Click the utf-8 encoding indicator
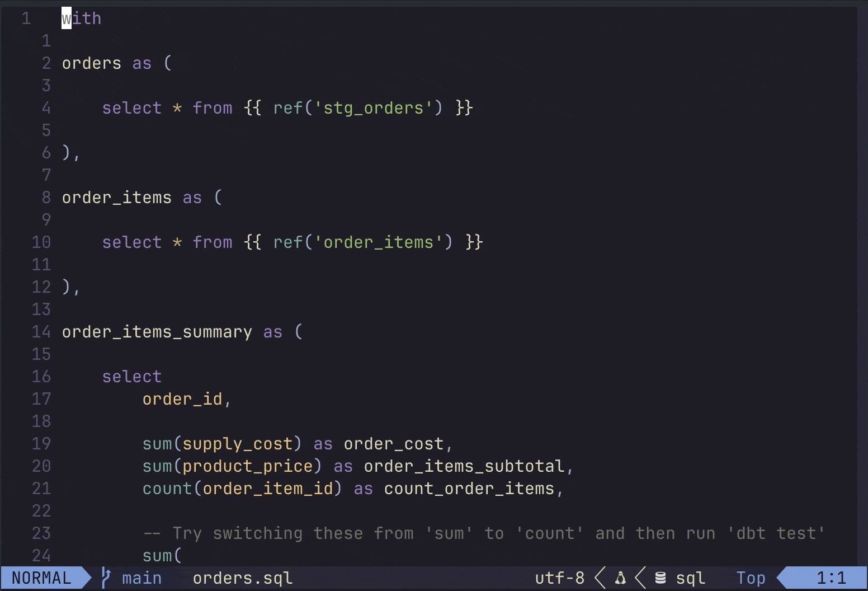 559,578
